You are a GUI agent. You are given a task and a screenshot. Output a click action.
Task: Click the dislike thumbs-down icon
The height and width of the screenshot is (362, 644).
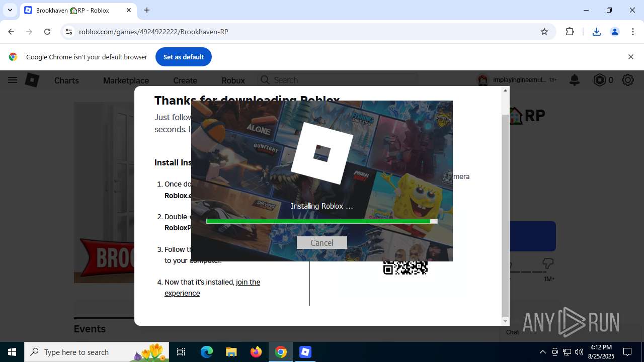click(548, 263)
